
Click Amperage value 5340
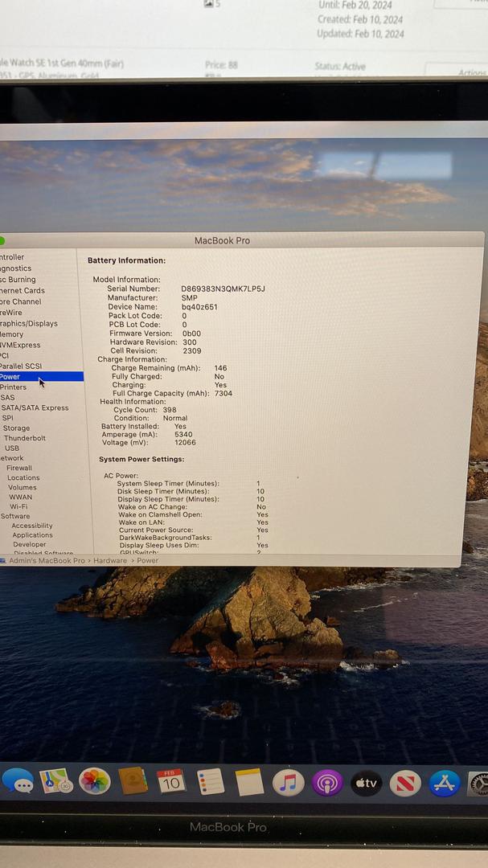point(183,435)
